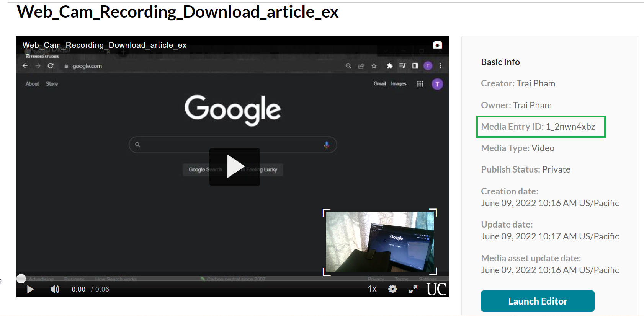This screenshot has height=316, width=644.
Task: Click the Owner: Trai Pham text
Action: tap(517, 105)
